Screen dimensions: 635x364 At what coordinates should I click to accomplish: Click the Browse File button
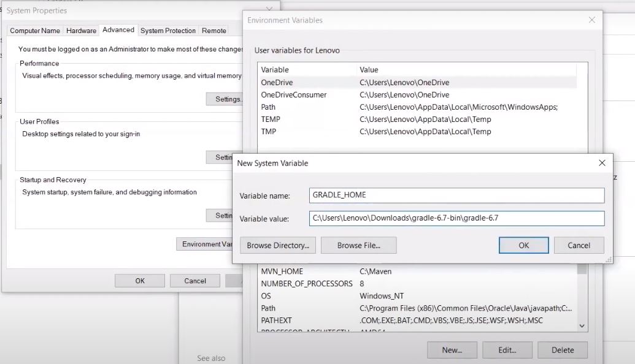(358, 245)
